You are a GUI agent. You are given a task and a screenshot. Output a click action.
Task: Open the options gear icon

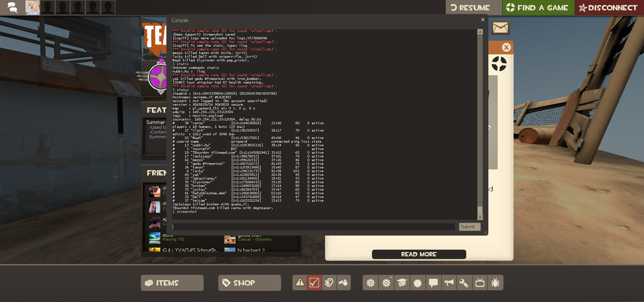[370, 283]
